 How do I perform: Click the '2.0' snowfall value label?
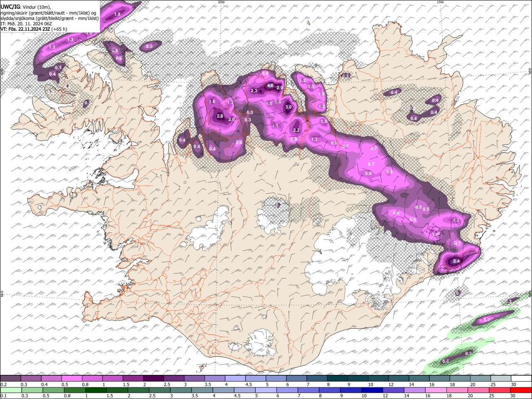pos(232,119)
